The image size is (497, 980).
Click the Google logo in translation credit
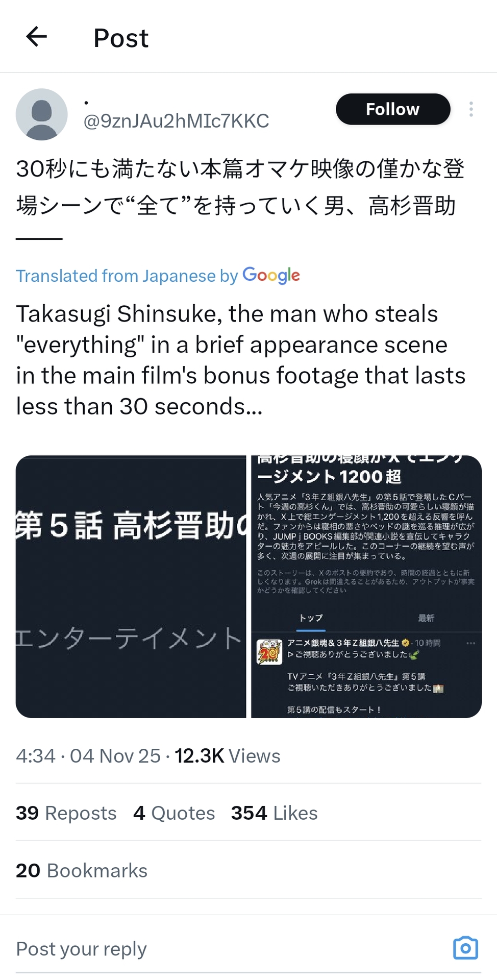pos(271,276)
